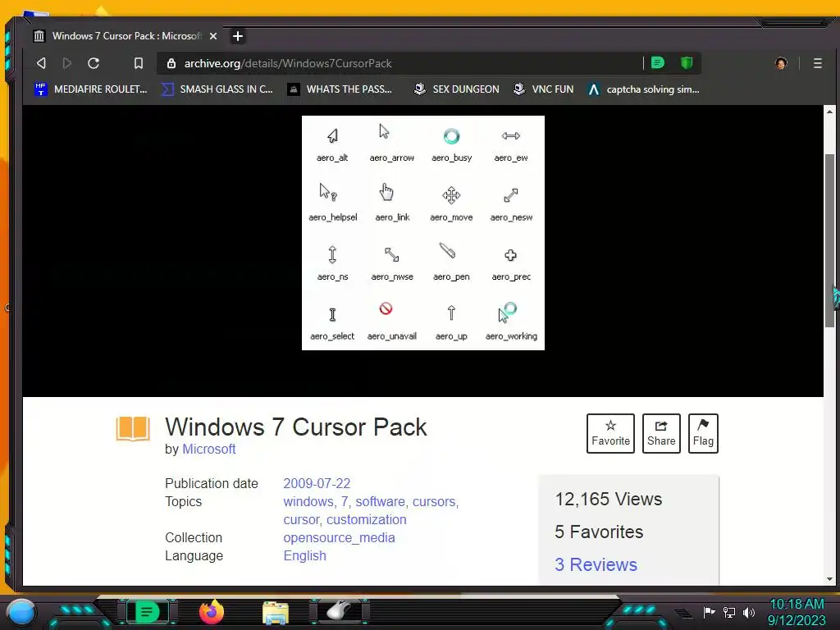This screenshot has width=840, height=630.
Task: Open File Explorer from the taskbar
Action: pyautogui.click(x=276, y=613)
